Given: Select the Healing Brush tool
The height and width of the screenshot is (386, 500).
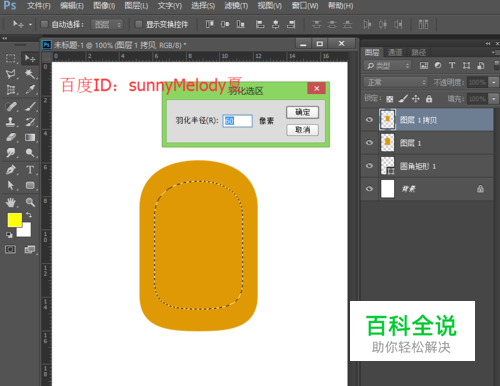Looking at the screenshot, I should pyautogui.click(x=11, y=106).
